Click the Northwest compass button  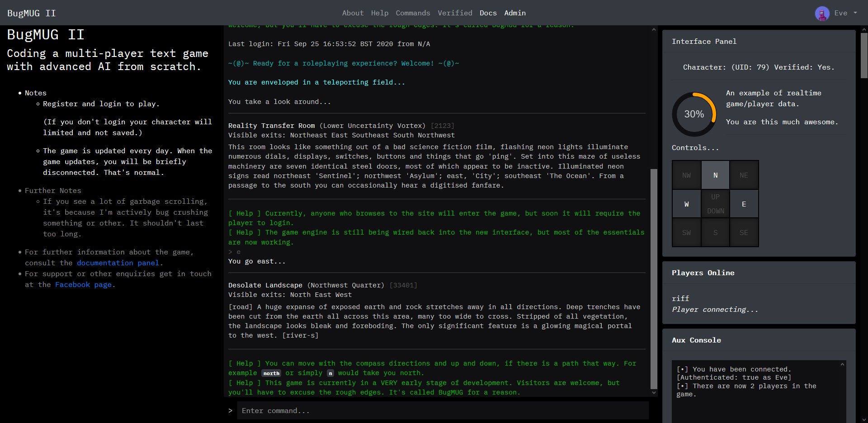[x=686, y=175]
